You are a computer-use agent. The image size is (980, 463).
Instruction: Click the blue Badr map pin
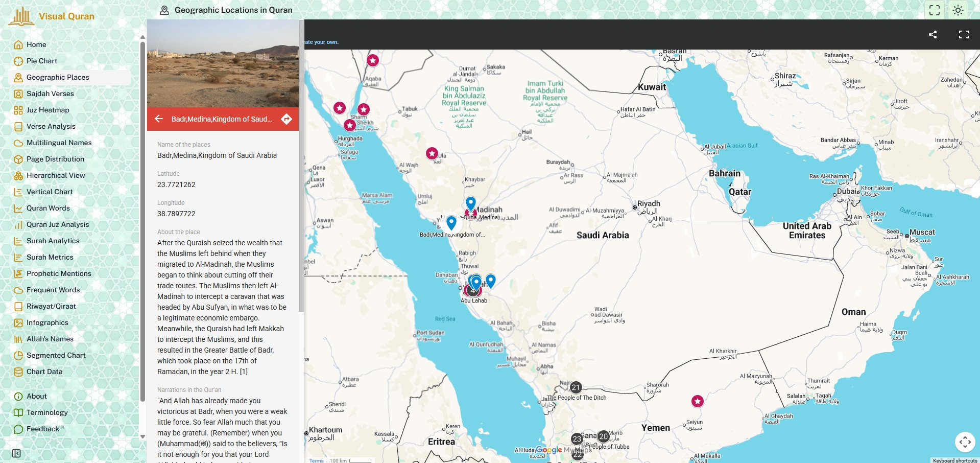click(x=451, y=222)
